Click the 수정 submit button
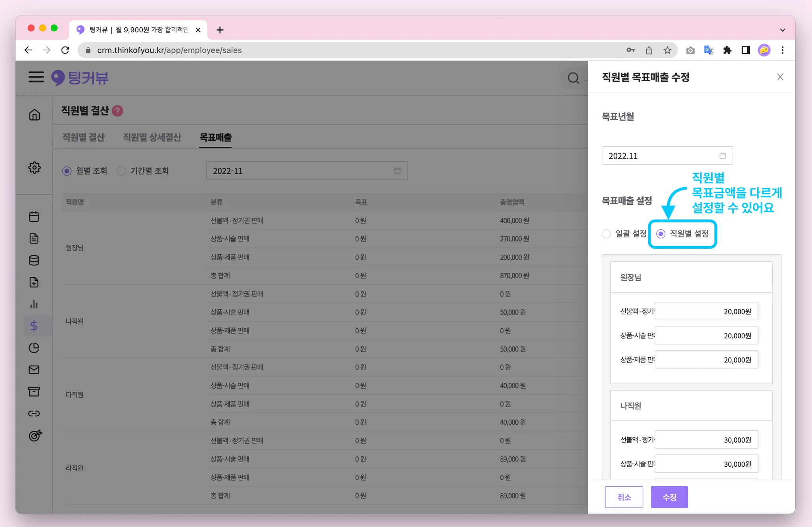The height and width of the screenshot is (527, 812). [x=669, y=497]
